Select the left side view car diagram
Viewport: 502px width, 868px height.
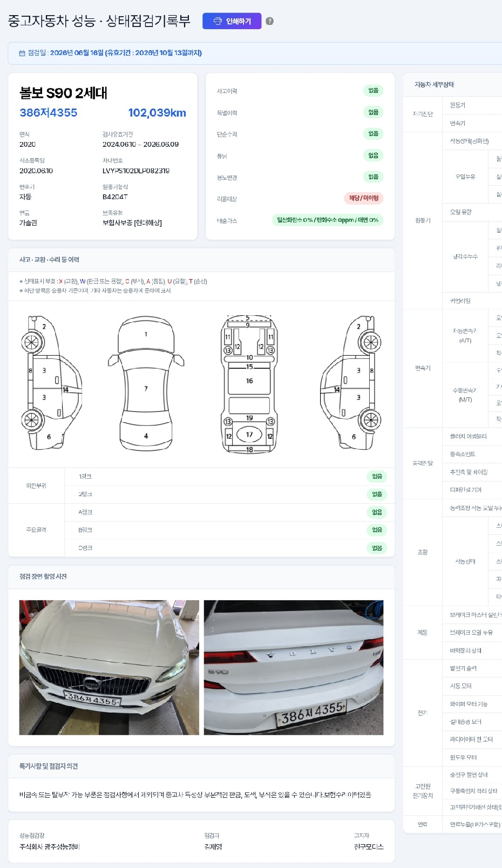click(x=52, y=383)
